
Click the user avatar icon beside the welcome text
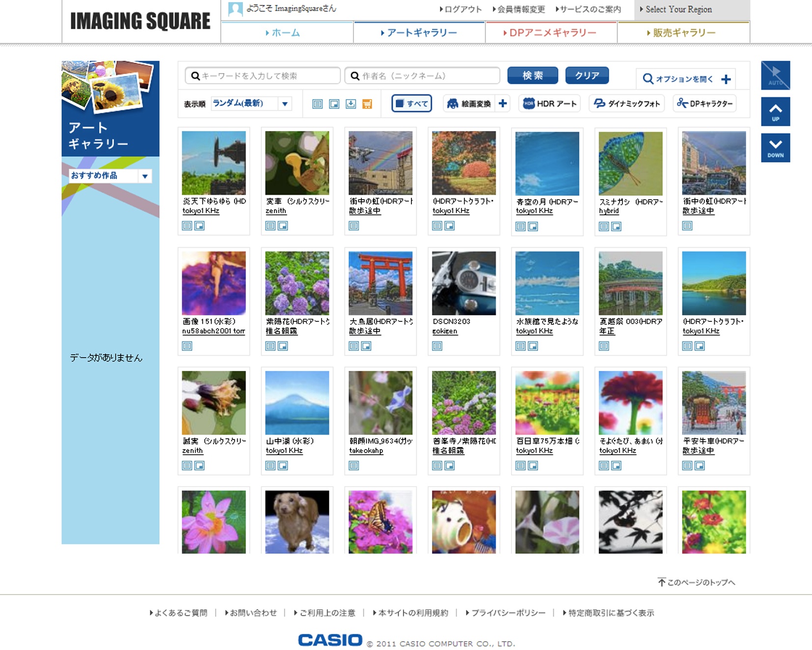tap(236, 9)
